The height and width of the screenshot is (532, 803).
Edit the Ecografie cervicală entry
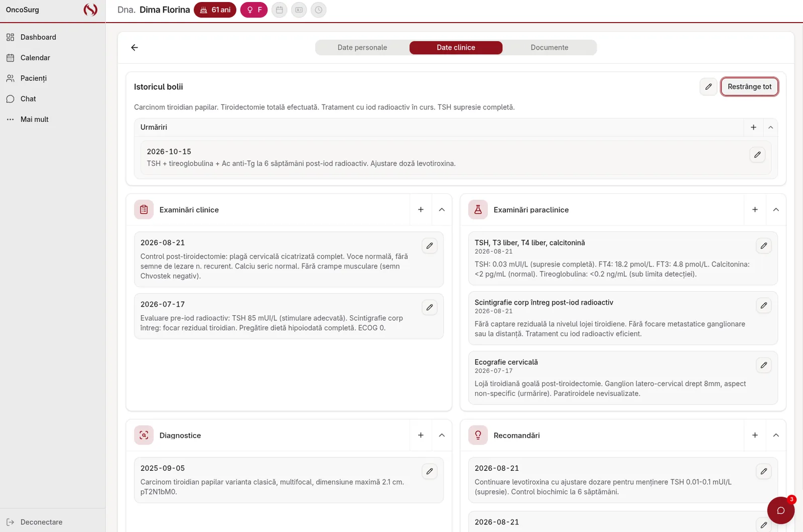(764, 365)
